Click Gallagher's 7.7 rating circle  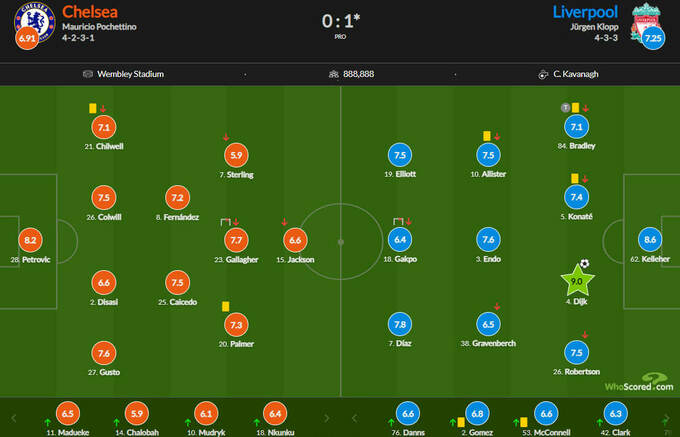237,240
